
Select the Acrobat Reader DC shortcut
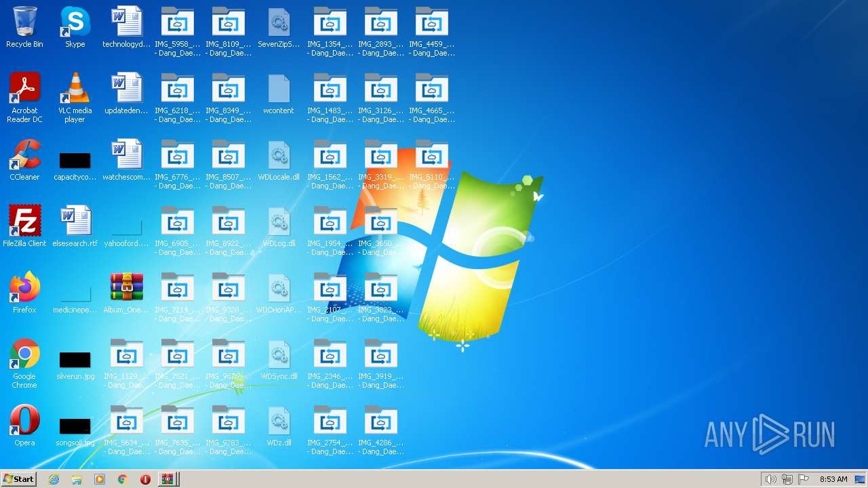click(x=24, y=98)
